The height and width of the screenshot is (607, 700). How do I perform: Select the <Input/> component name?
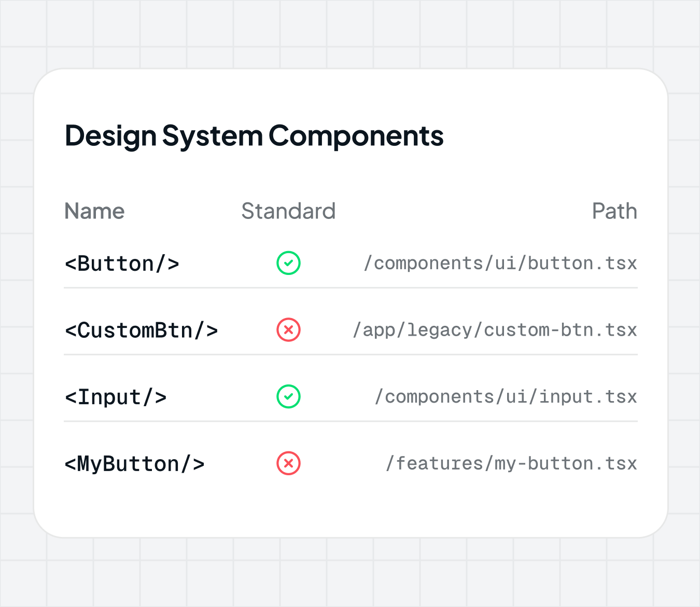point(116,397)
